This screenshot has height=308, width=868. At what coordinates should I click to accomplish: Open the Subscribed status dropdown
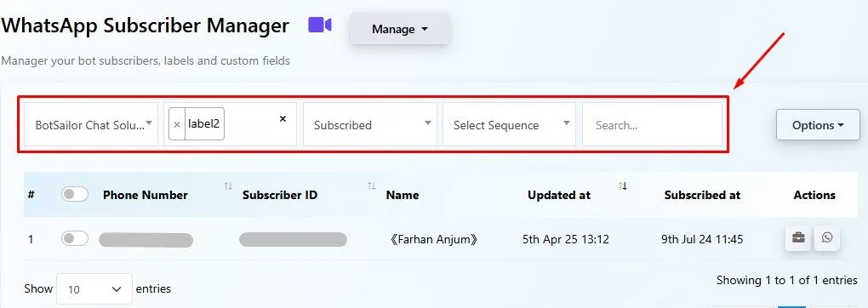pyautogui.click(x=370, y=124)
